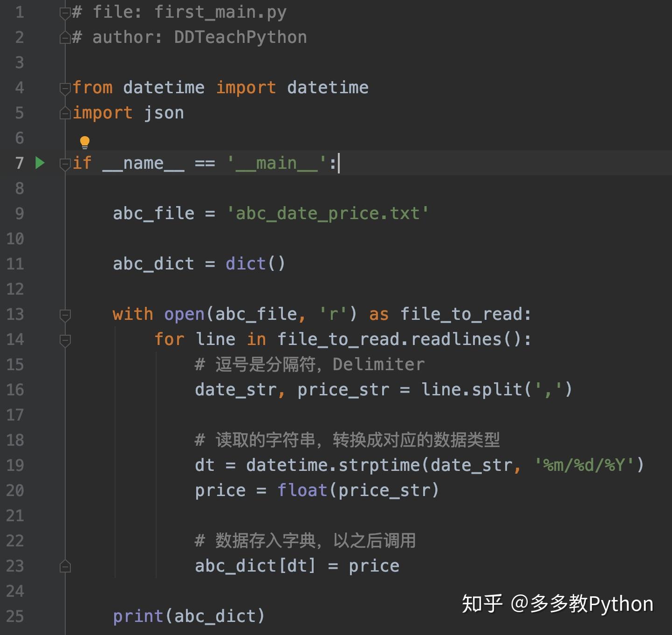Select the word json on line 5
This screenshot has height=635, width=672.
164,113
